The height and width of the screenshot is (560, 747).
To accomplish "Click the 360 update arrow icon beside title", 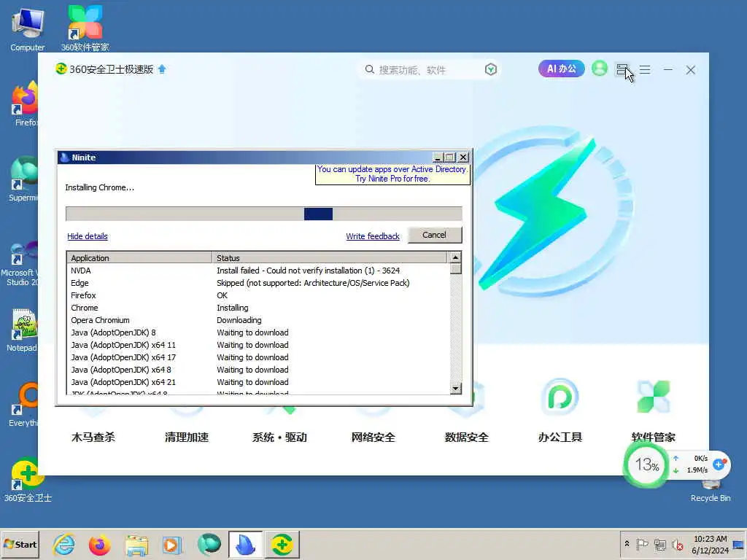I will (162, 69).
